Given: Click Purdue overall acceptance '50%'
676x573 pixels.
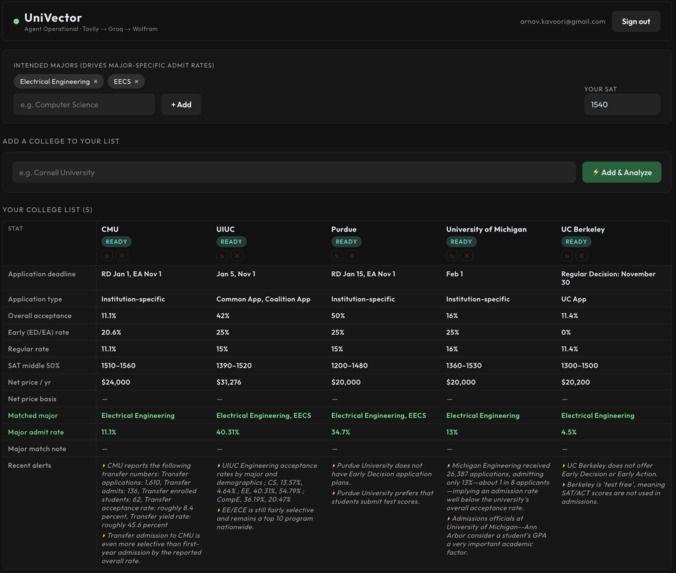Looking at the screenshot, I should point(338,316).
